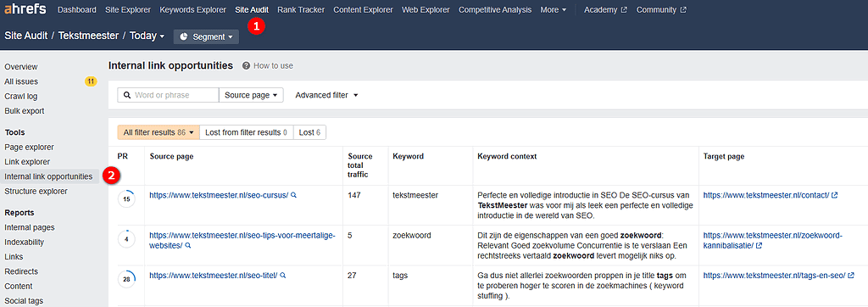This screenshot has height=307, width=868.
Task: Click external-link icon next to zoekwoord-kannibalisatie URL
Action: click(759, 245)
